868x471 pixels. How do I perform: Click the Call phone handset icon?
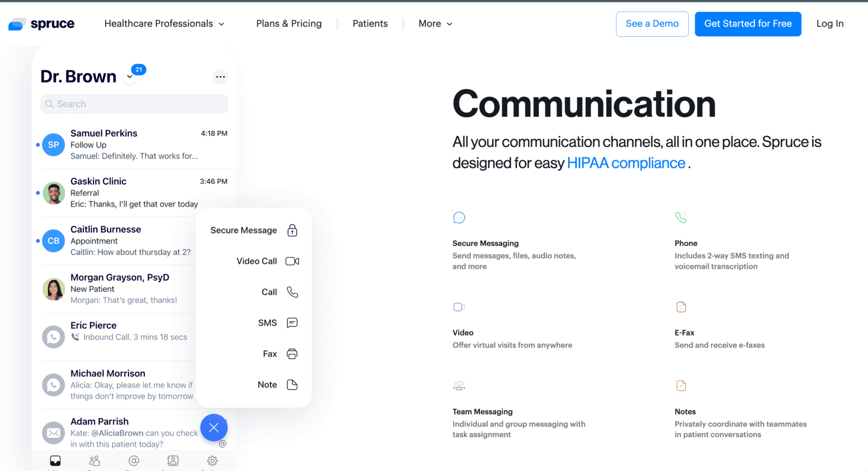coord(292,292)
